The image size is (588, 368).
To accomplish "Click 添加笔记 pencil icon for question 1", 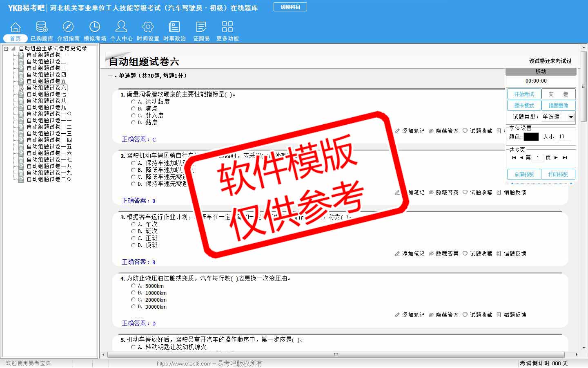I will [x=397, y=131].
